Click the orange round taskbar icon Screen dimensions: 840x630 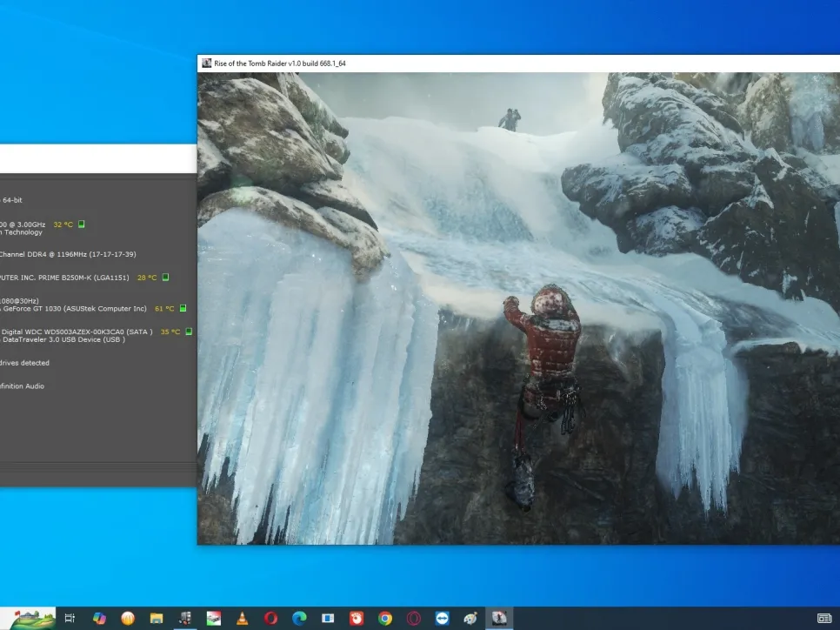tap(128, 618)
